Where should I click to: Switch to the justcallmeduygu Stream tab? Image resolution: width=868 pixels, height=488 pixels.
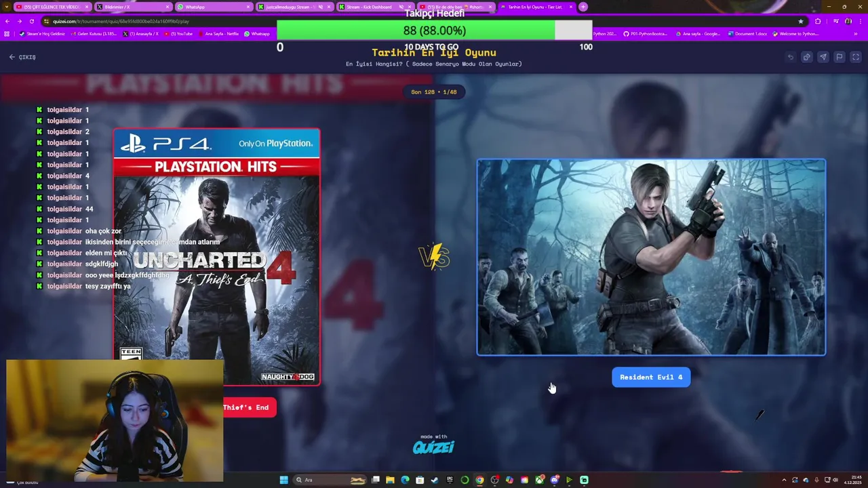pos(294,7)
